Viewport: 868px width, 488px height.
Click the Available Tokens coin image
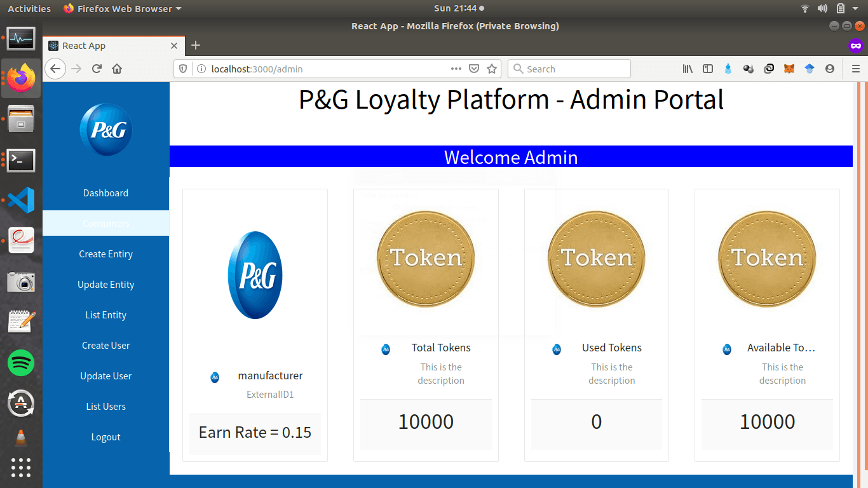tap(767, 258)
